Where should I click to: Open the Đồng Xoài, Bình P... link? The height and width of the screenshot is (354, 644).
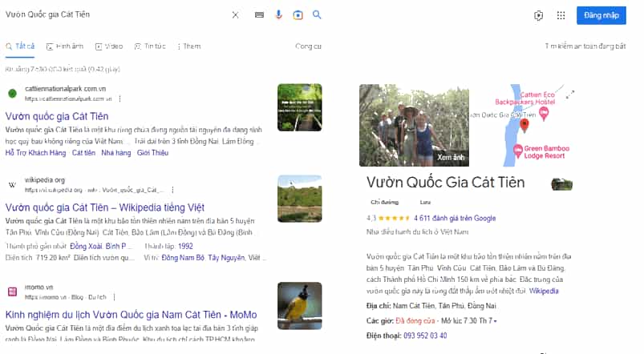[x=101, y=247]
